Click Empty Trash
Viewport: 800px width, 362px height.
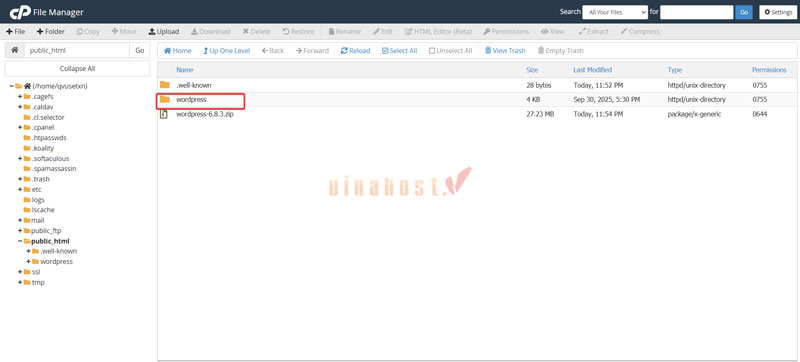(560, 50)
